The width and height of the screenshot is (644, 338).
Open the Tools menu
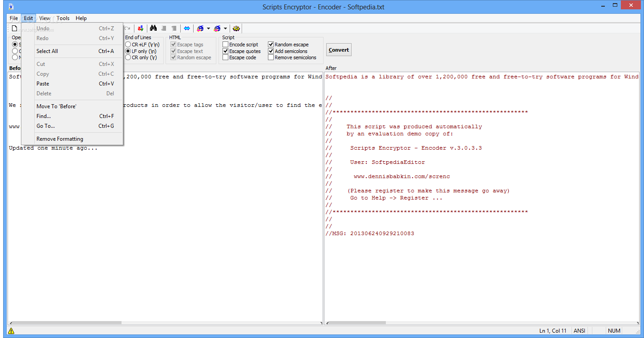[63, 18]
